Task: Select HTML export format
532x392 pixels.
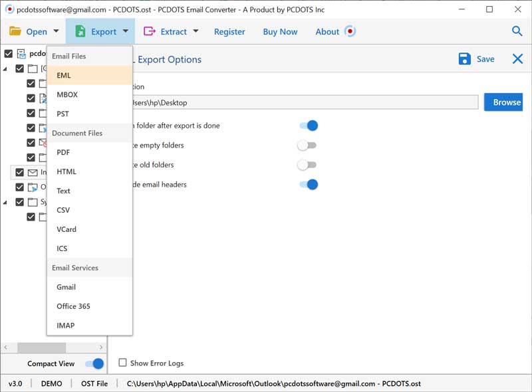Action: 90,171
